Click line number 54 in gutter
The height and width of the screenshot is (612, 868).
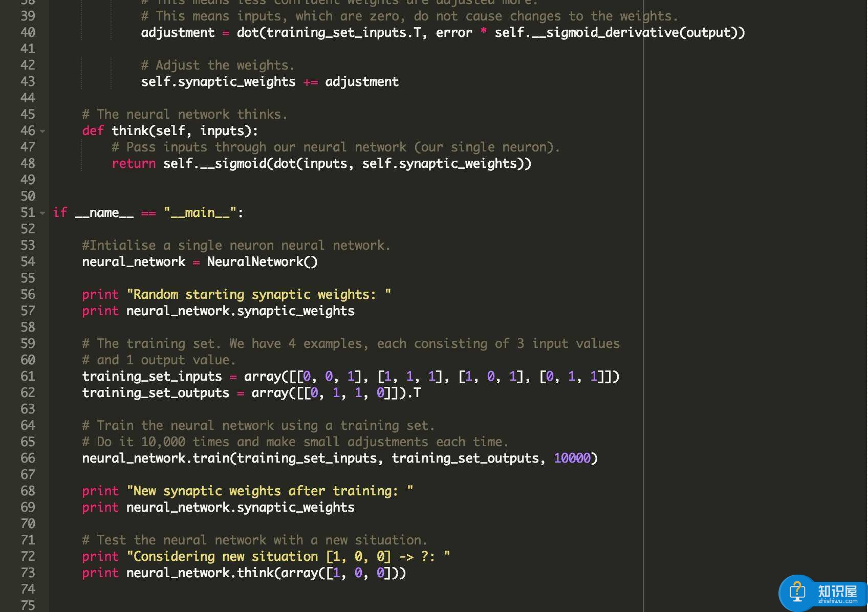point(28,261)
